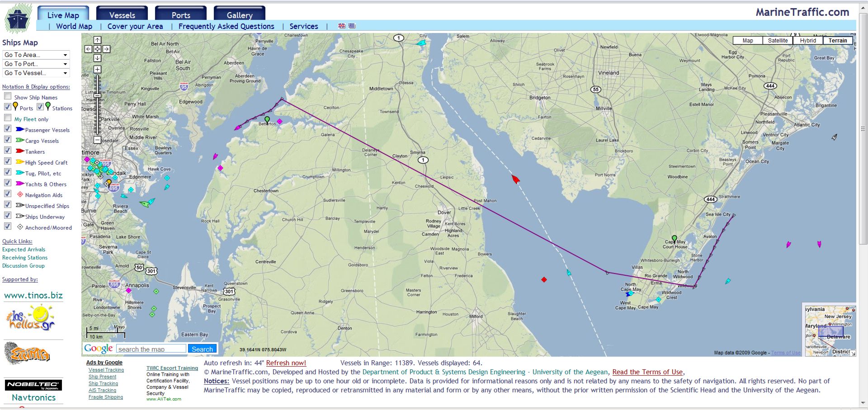868x410 pixels.
Task: Click the green cargo vessel near Riviera Beach
Action: point(145,204)
